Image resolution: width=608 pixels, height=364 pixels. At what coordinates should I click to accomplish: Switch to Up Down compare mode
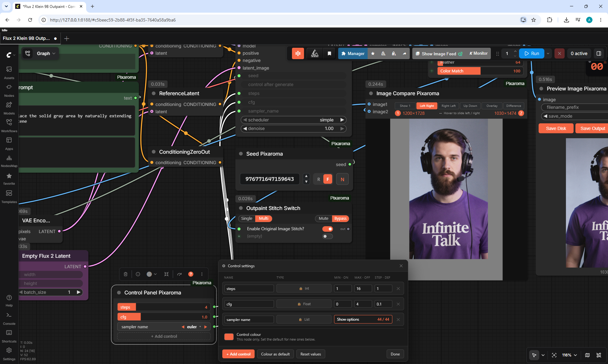[470, 106]
